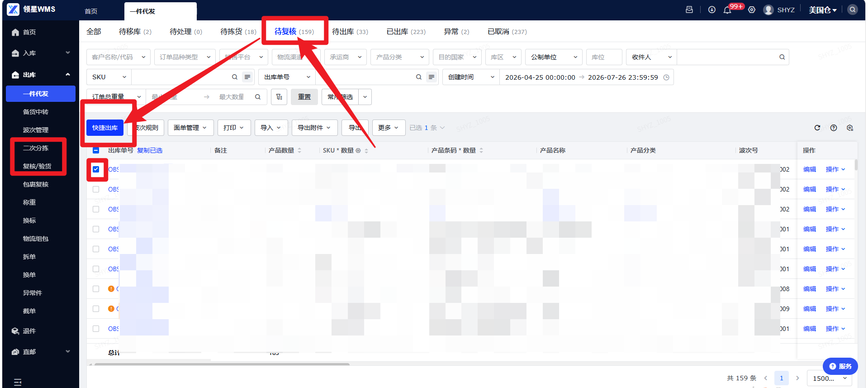Click the advanced filter funnel icon
Screen dimensions: 868x388
click(x=279, y=97)
